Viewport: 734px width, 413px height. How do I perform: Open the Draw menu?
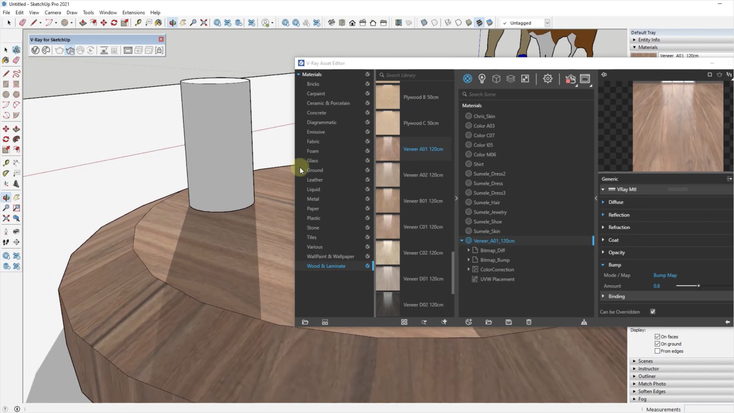[x=72, y=12]
